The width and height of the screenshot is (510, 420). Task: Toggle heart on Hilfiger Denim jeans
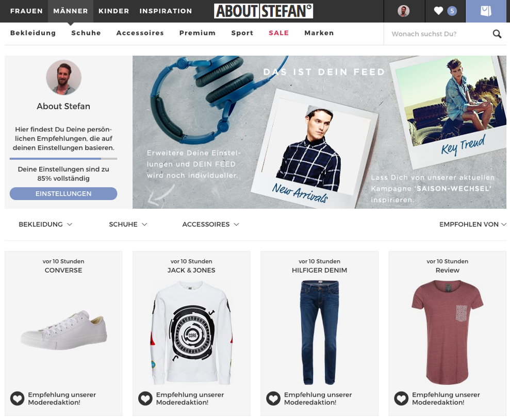(273, 398)
